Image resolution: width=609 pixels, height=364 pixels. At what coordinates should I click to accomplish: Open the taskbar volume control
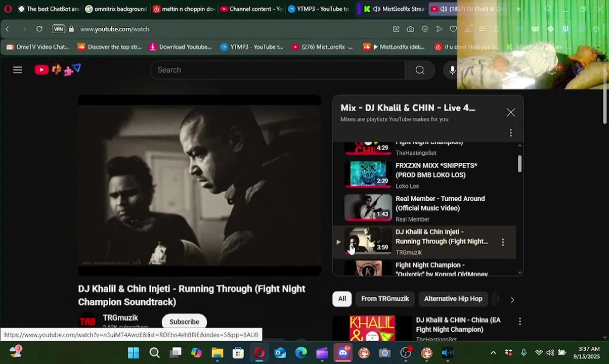point(550,353)
